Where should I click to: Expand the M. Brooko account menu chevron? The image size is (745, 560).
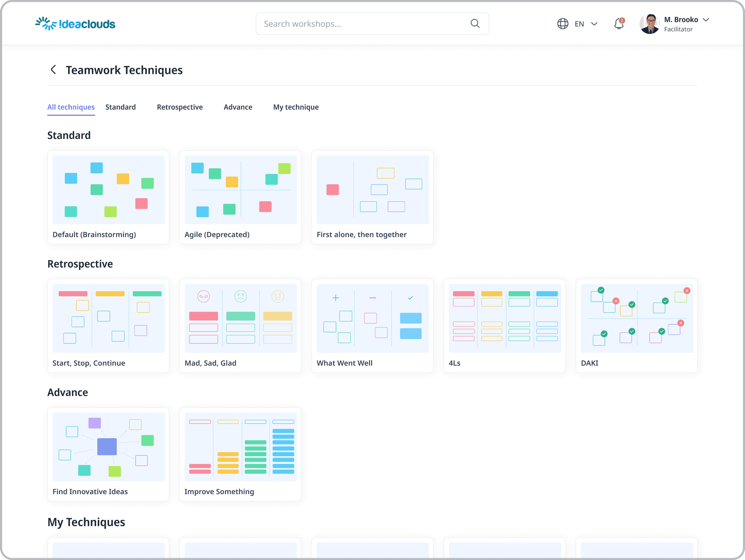point(706,20)
